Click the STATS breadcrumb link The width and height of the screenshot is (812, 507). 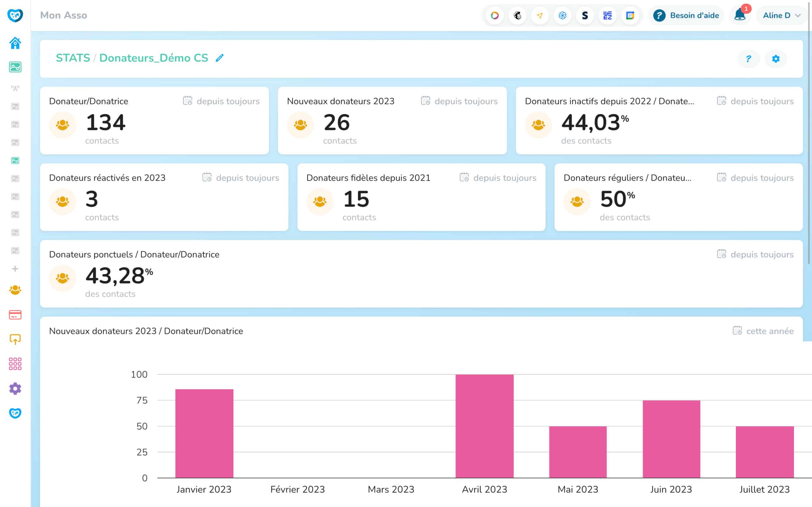pyautogui.click(x=73, y=58)
